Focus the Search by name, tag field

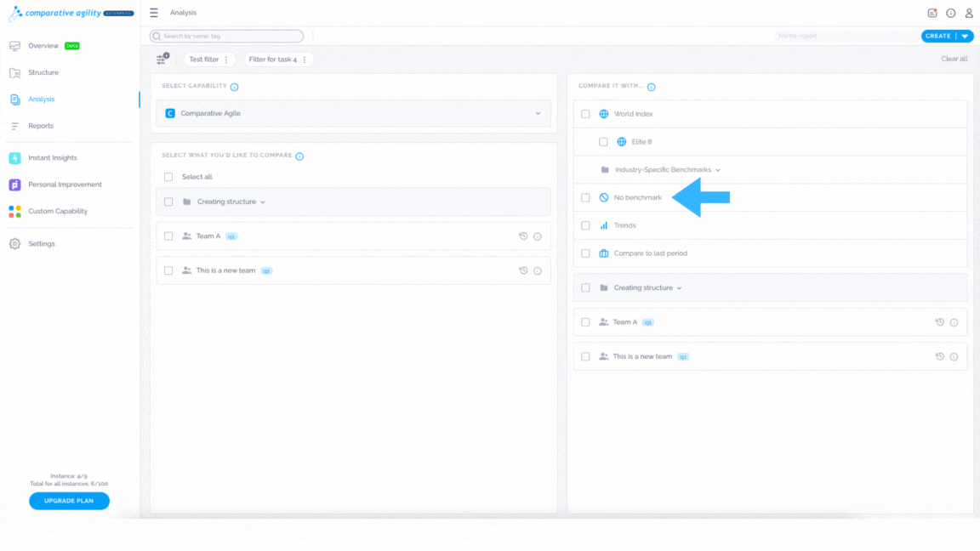click(226, 37)
